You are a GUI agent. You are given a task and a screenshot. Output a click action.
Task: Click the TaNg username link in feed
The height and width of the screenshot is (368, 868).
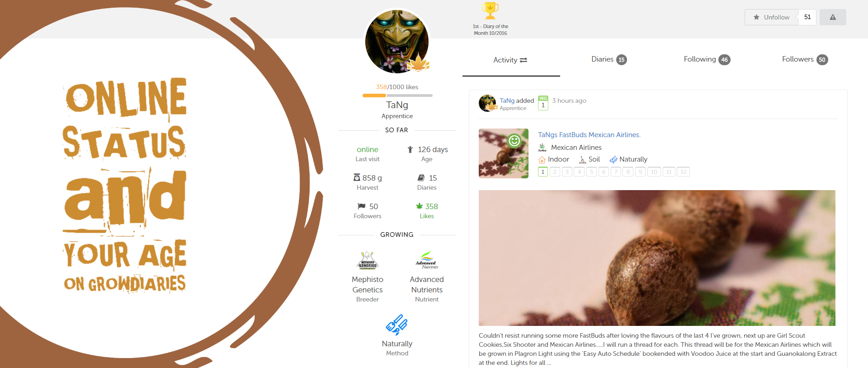point(507,100)
